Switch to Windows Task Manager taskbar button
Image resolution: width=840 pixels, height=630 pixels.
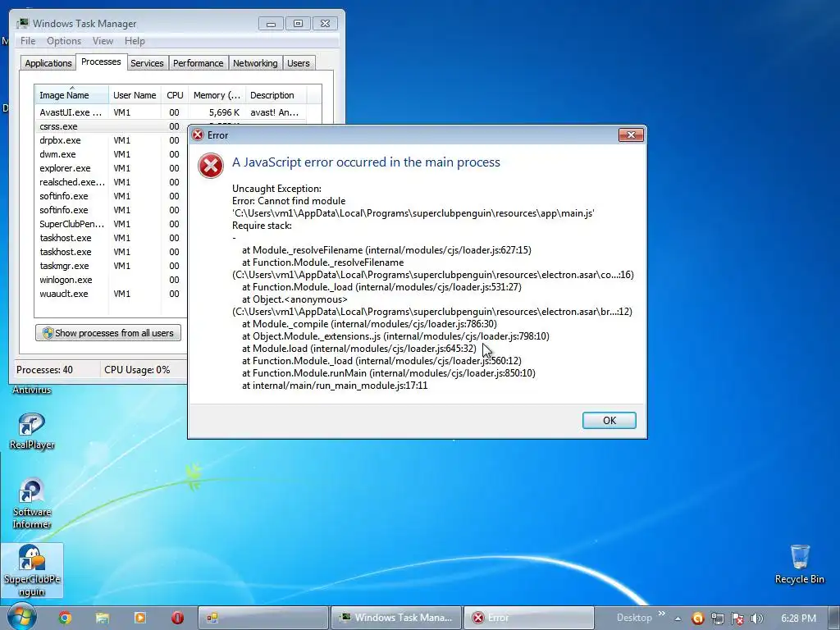396,618
